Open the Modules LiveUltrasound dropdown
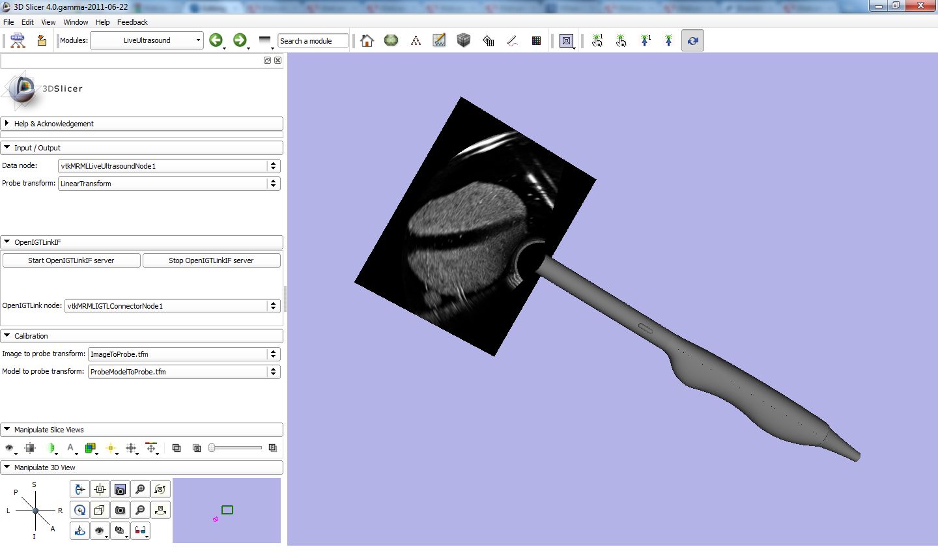This screenshot has width=938, height=560. click(x=147, y=40)
